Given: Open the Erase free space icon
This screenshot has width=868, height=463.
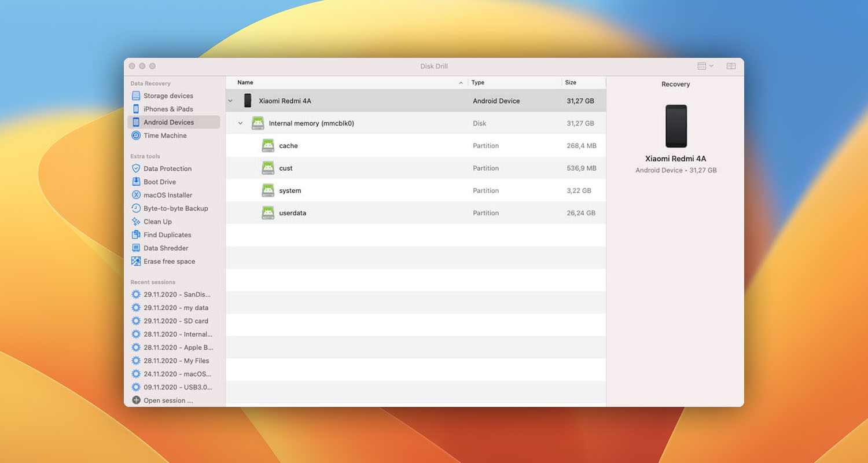Looking at the screenshot, I should click(136, 262).
